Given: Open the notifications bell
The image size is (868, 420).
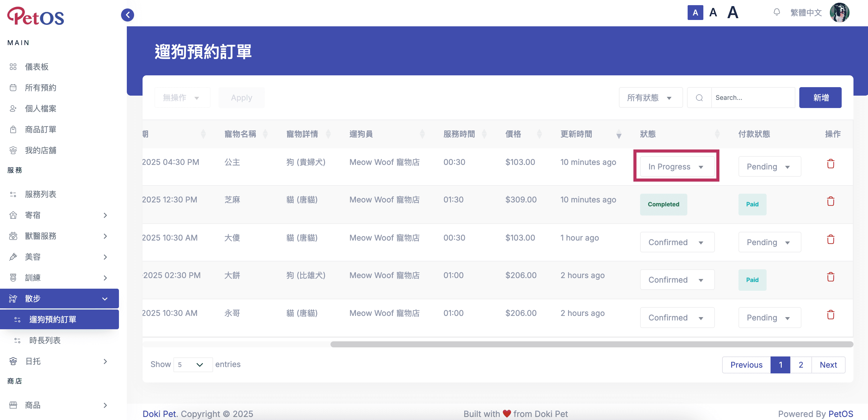Looking at the screenshot, I should click(776, 12).
